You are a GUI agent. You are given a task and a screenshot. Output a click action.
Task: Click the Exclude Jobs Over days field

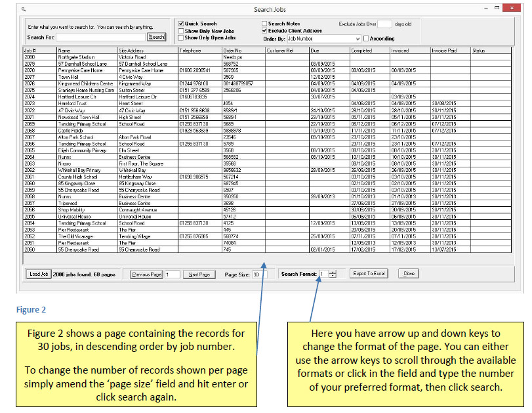tap(384, 24)
